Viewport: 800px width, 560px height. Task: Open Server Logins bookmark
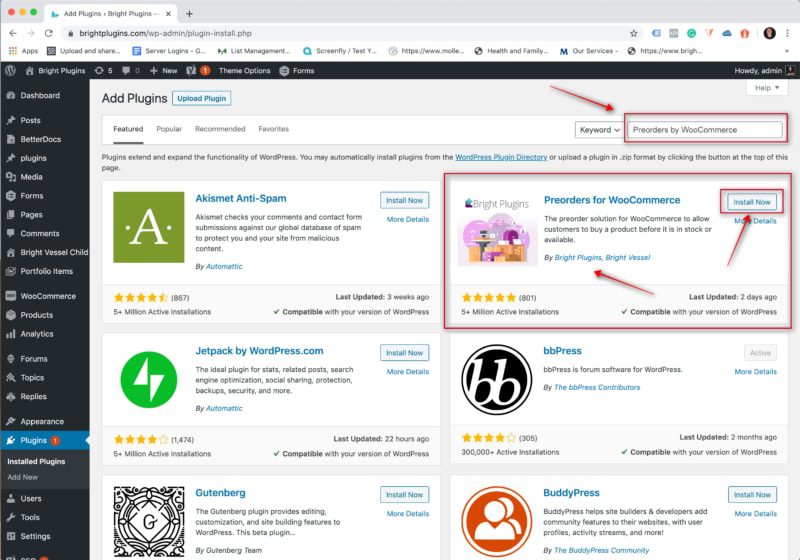pos(169,51)
